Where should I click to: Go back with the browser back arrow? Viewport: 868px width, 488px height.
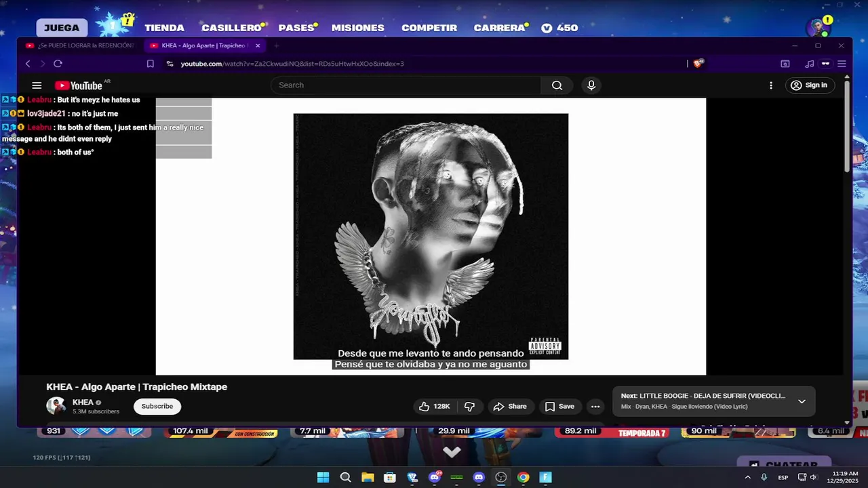click(x=28, y=64)
